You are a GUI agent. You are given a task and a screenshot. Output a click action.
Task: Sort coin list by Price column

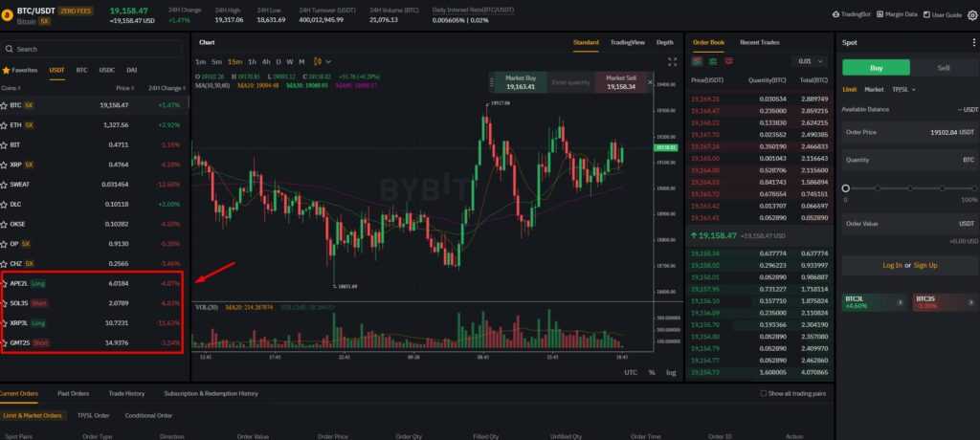tap(125, 88)
